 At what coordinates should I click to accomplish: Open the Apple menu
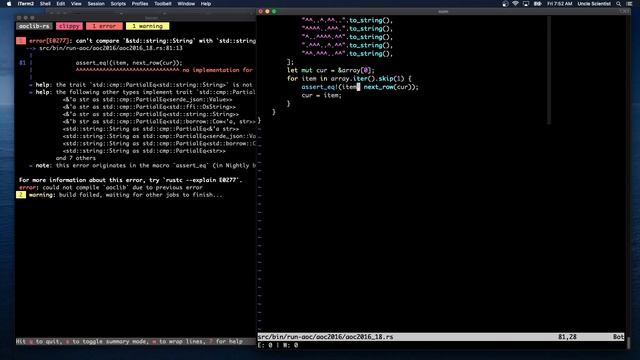pos(9,4)
